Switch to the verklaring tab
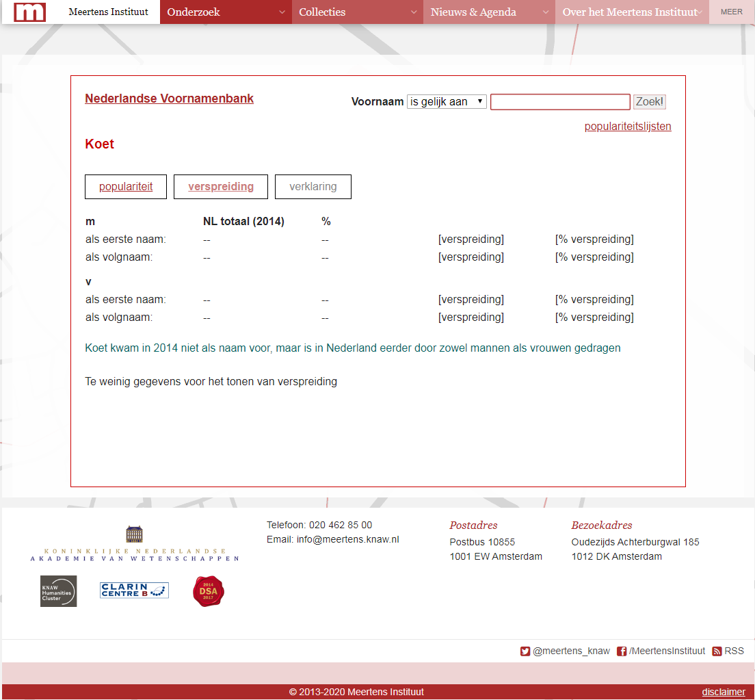755x700 pixels. pyautogui.click(x=313, y=187)
